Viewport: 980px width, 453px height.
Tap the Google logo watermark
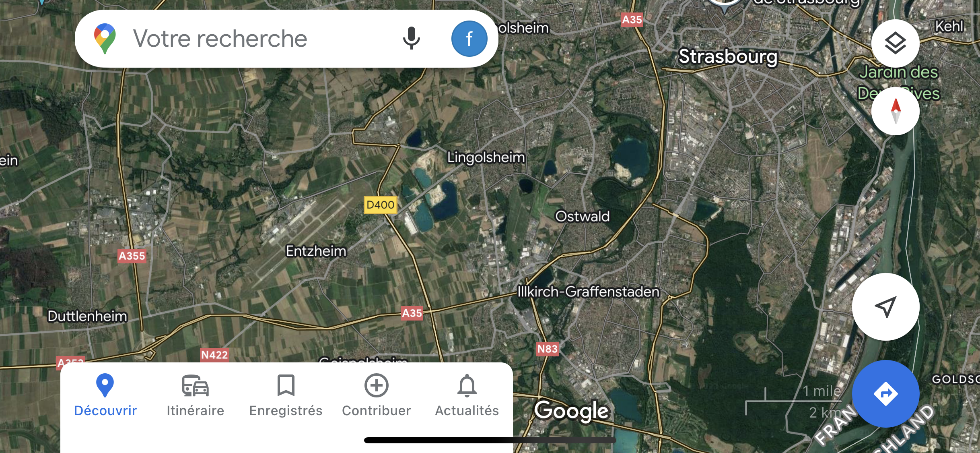point(571,411)
